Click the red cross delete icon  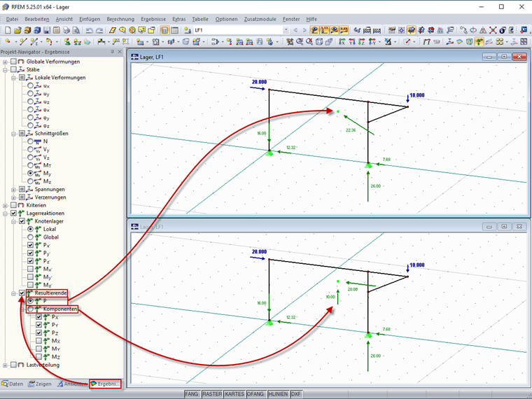[x=493, y=30]
